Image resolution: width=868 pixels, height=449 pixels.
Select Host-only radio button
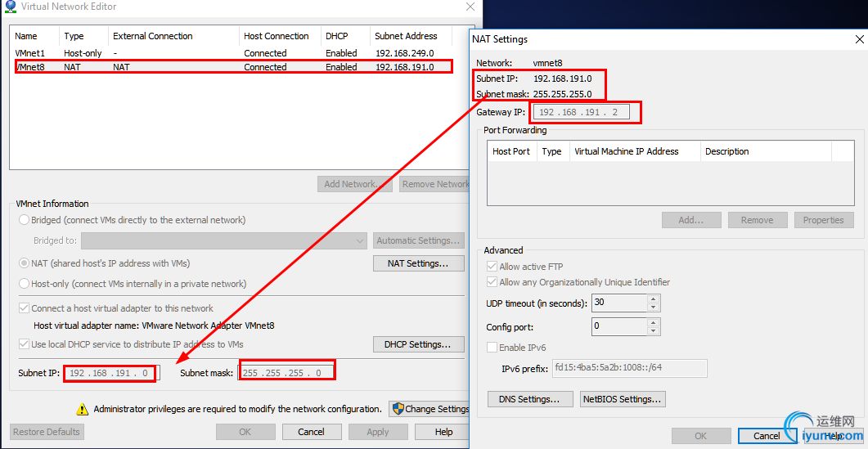[x=24, y=284]
